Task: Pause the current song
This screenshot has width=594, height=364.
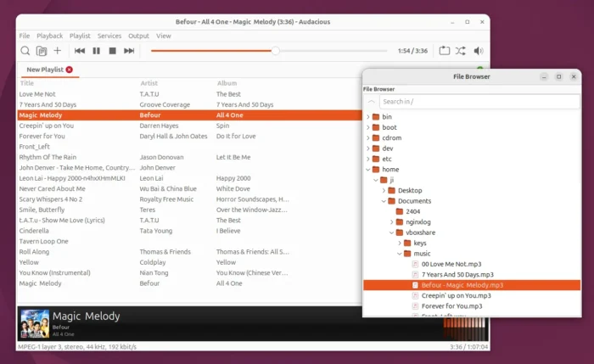Action: 96,51
